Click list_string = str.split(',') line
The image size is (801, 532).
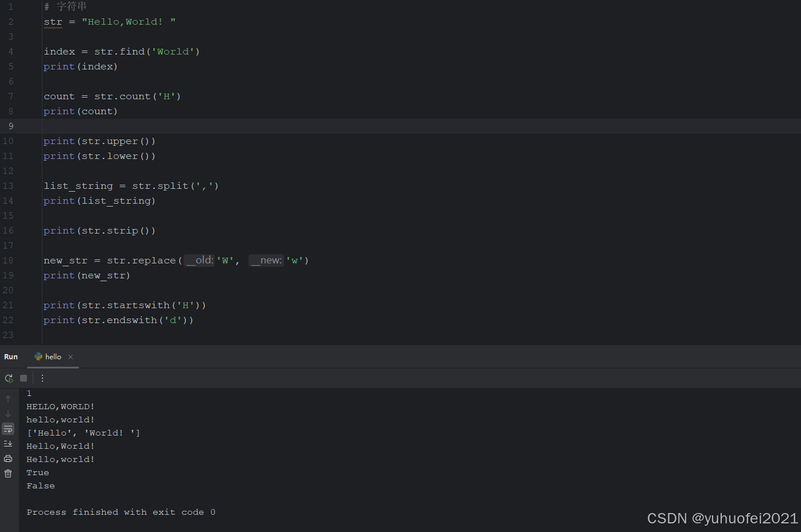click(x=131, y=186)
